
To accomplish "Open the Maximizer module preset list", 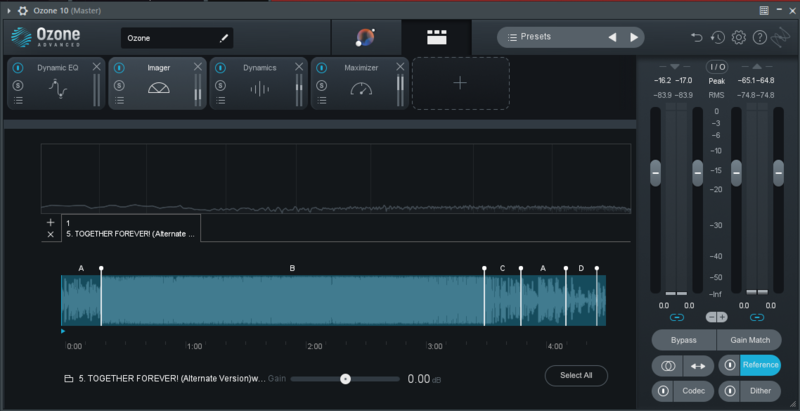I will (x=323, y=101).
